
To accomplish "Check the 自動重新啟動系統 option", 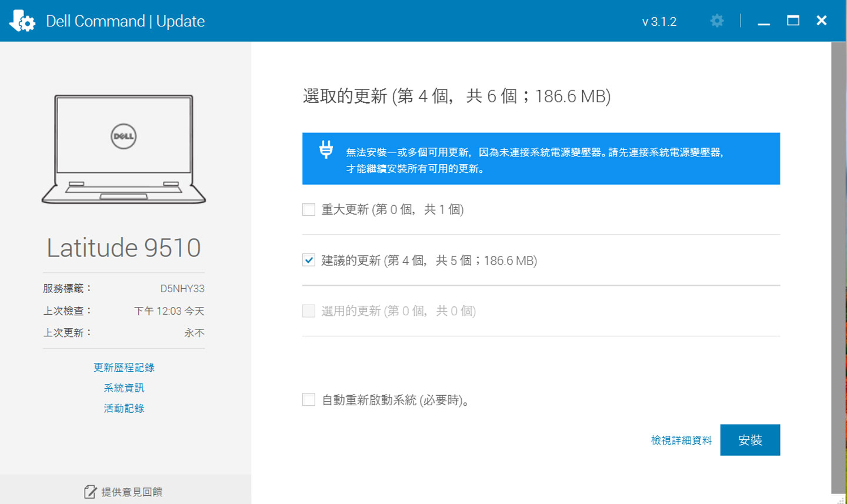I will (308, 399).
